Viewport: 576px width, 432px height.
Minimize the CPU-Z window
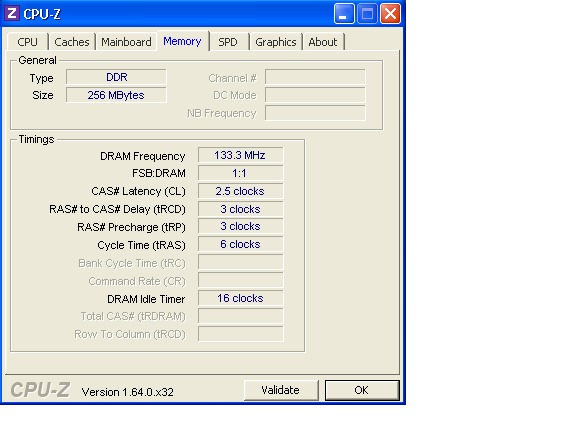pyautogui.click(x=344, y=14)
